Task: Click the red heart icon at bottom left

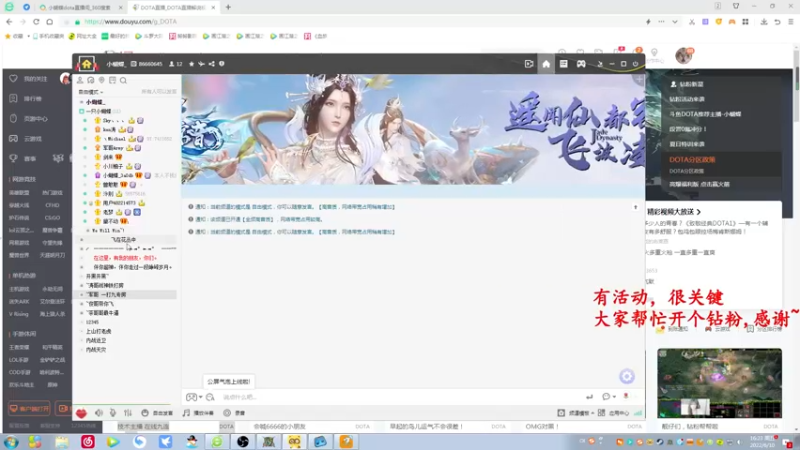Action: point(81,413)
